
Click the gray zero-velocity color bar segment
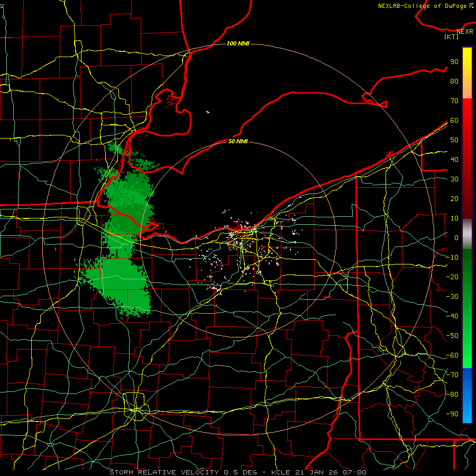point(467,234)
